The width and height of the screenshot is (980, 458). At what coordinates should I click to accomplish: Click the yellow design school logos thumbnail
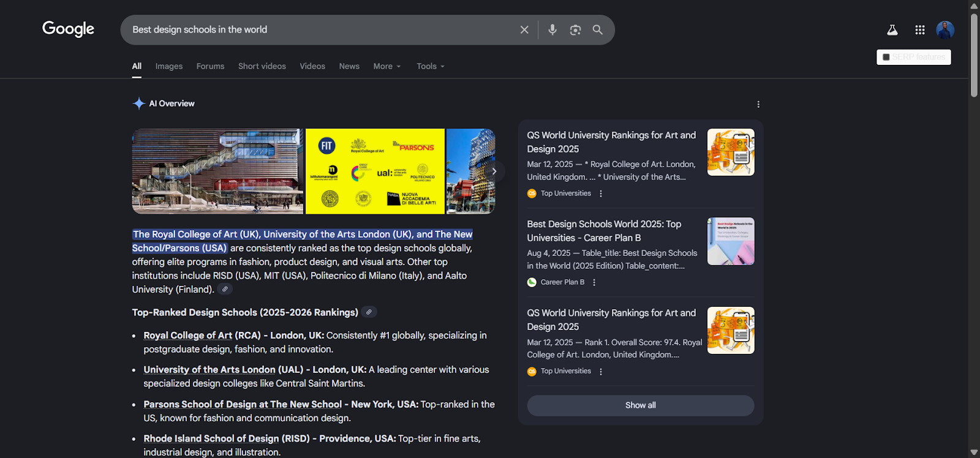[x=375, y=171]
